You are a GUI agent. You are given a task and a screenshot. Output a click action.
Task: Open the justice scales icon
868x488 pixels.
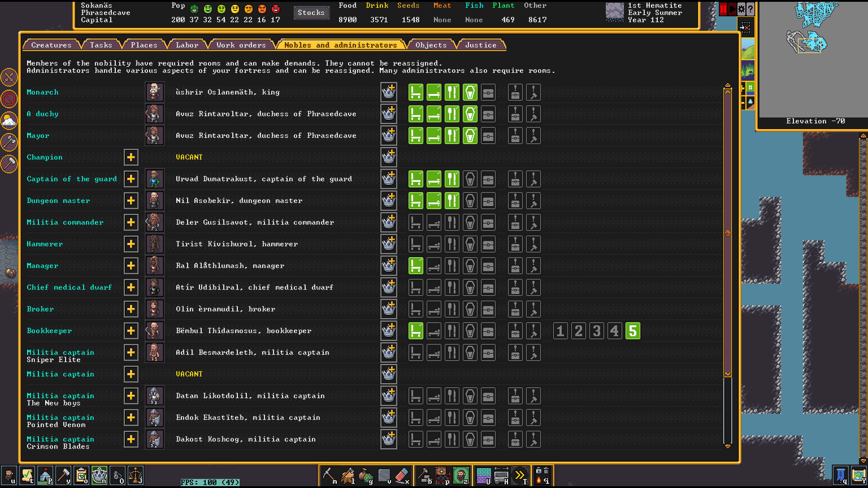point(135,476)
